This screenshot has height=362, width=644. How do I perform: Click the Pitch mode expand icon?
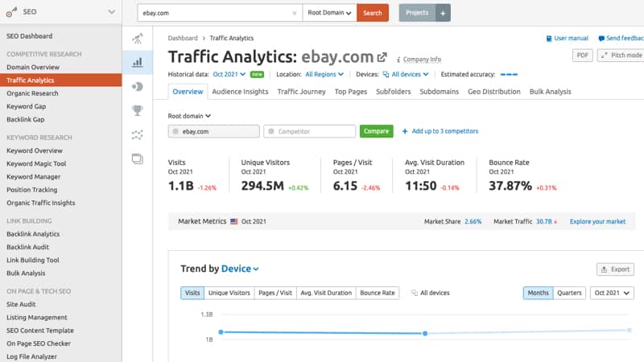tap(605, 56)
